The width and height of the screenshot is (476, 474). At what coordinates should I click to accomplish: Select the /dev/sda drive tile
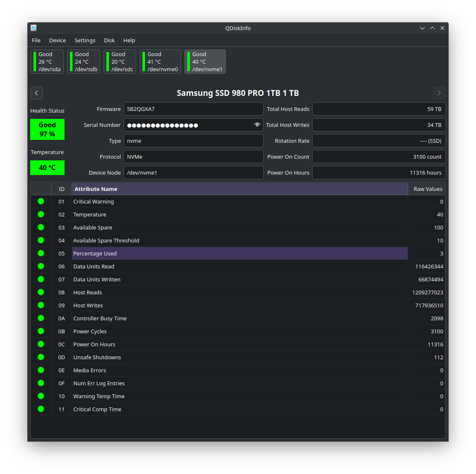47,61
